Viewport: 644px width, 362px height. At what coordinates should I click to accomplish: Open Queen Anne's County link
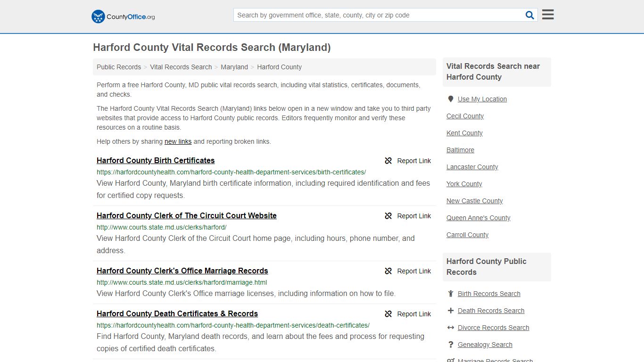tap(478, 218)
